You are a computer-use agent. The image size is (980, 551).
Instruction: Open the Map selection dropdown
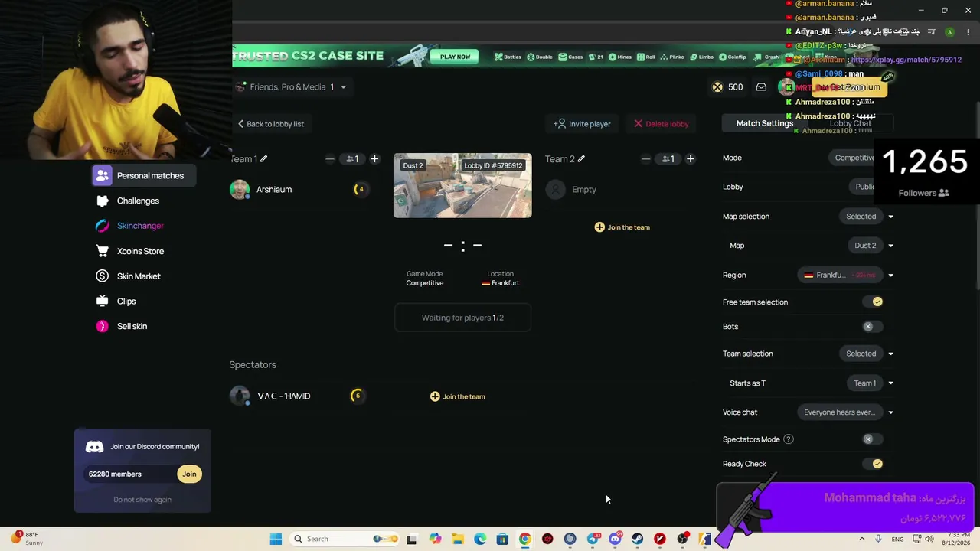point(867,217)
